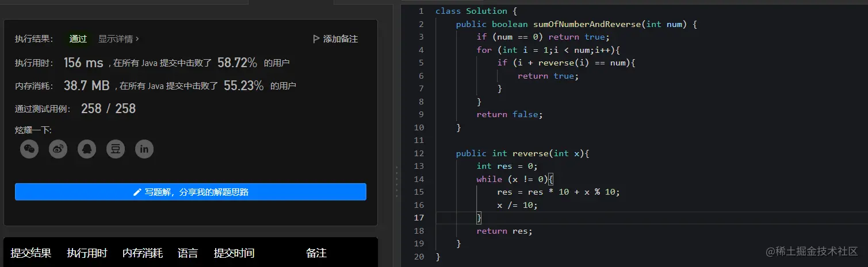Click the 写题解，分享我的解题思路 button
Screen dimensions: 868x267
tap(190, 192)
